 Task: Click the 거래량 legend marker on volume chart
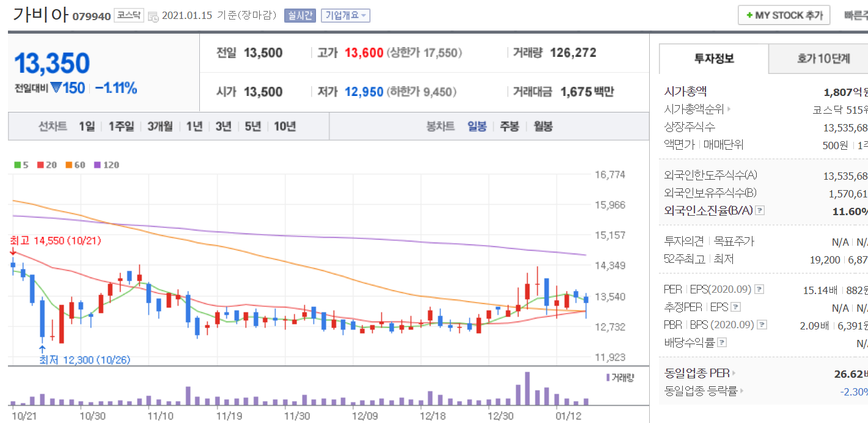(x=608, y=378)
